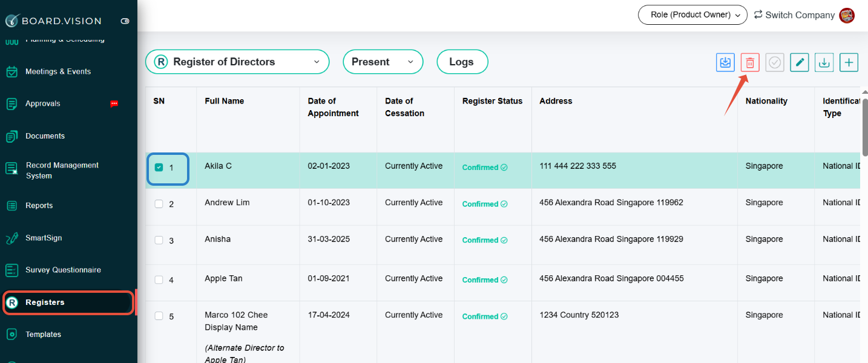This screenshot has width=868, height=363.
Task: Click confirmed check icon in Andrew Lim row
Action: click(504, 204)
